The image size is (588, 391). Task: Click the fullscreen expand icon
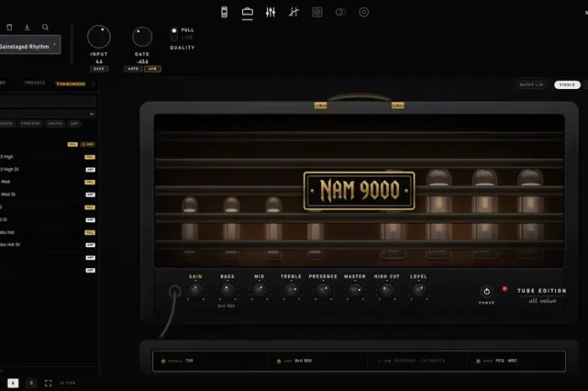pyautogui.click(x=49, y=383)
